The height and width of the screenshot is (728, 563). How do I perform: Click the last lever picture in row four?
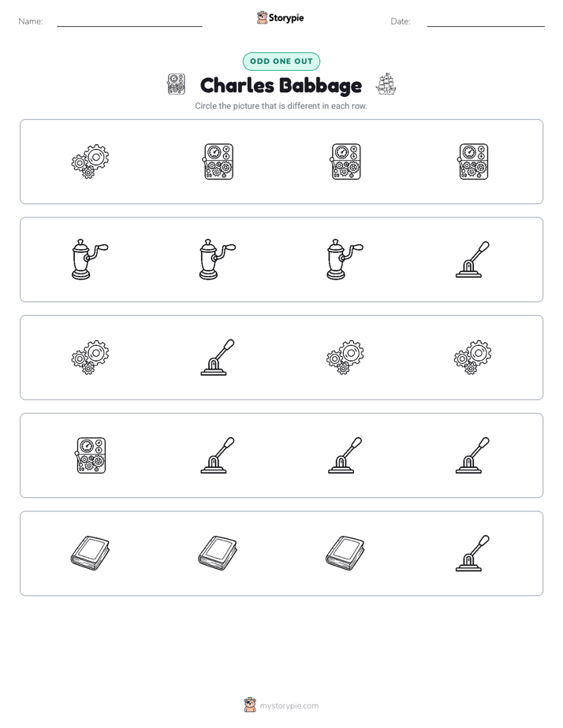473,455
